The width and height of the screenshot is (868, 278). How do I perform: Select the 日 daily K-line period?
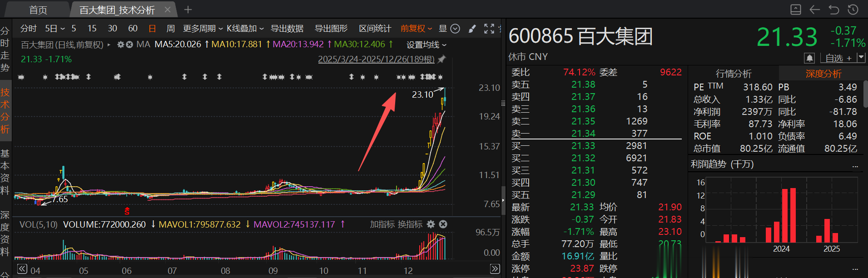coord(152,29)
